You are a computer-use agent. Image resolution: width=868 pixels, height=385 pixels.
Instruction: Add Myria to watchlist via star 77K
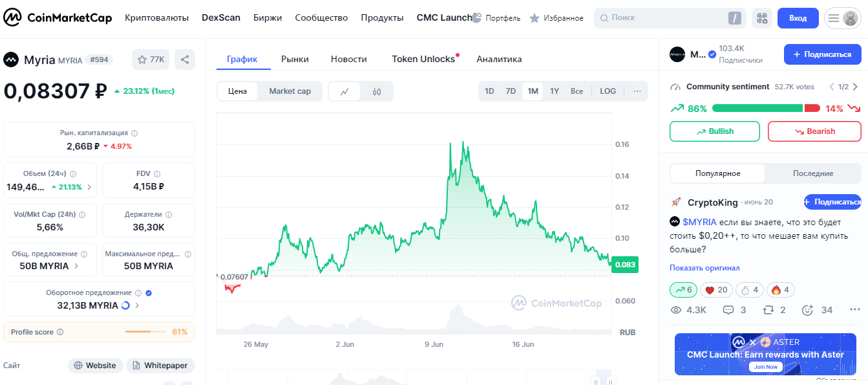coord(151,60)
